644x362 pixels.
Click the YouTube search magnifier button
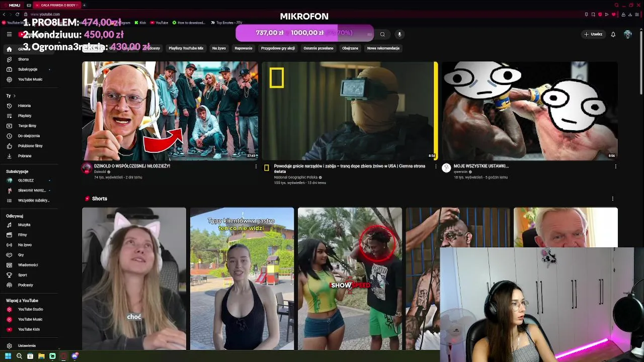tap(382, 34)
